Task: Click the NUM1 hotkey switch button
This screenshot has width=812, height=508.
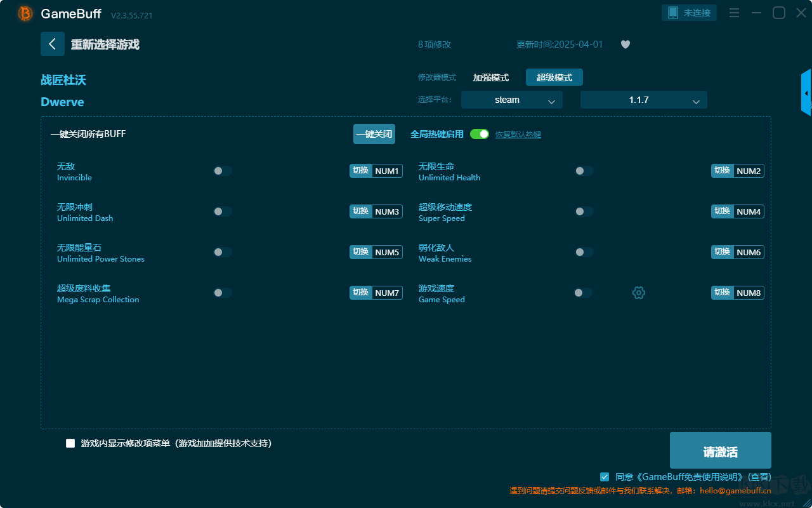Action: [376, 171]
